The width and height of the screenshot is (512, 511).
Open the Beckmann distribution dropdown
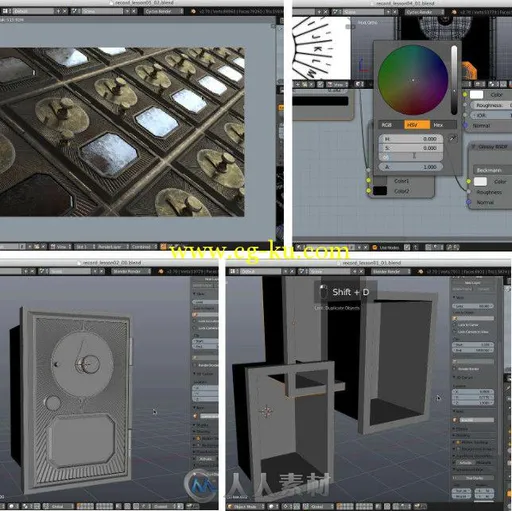tap(492, 170)
